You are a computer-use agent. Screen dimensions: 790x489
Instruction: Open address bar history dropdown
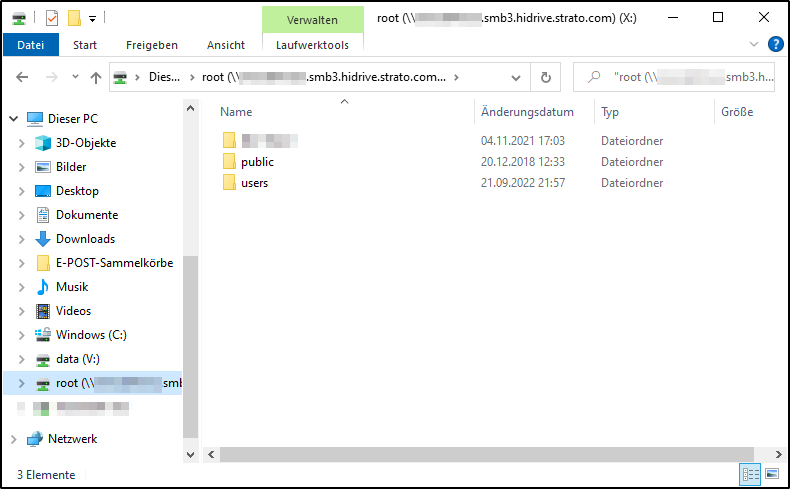tap(516, 78)
